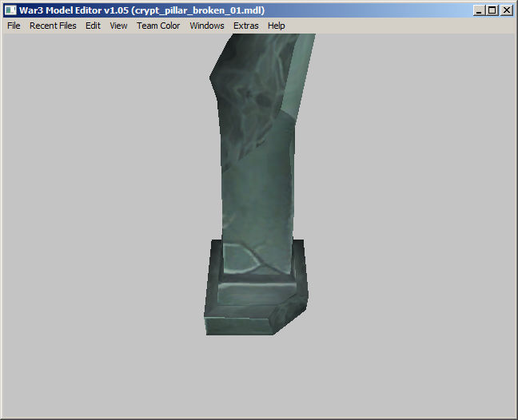Click the War3 Model Editor title bar icon
This screenshot has width=518, height=420.
tap(10, 10)
